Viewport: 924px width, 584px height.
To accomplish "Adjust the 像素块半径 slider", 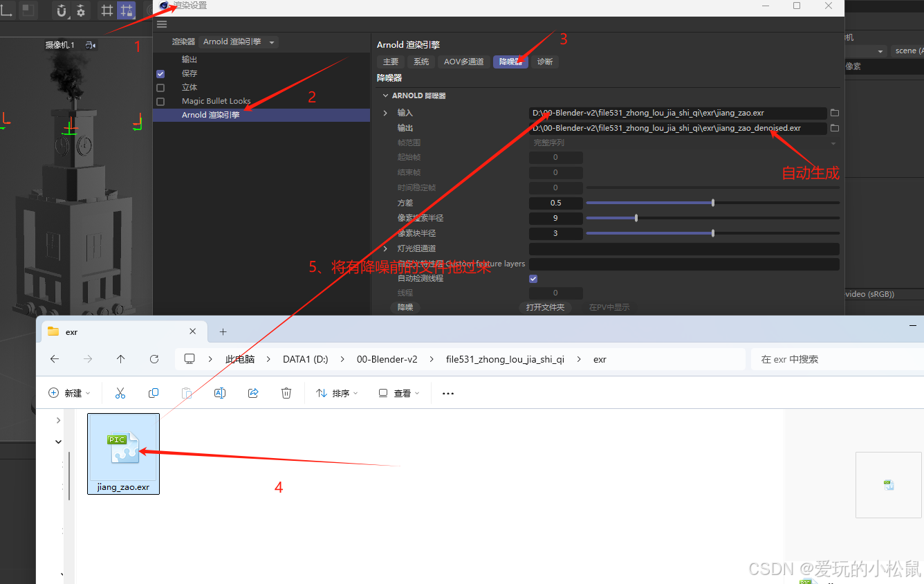I will pyautogui.click(x=712, y=233).
